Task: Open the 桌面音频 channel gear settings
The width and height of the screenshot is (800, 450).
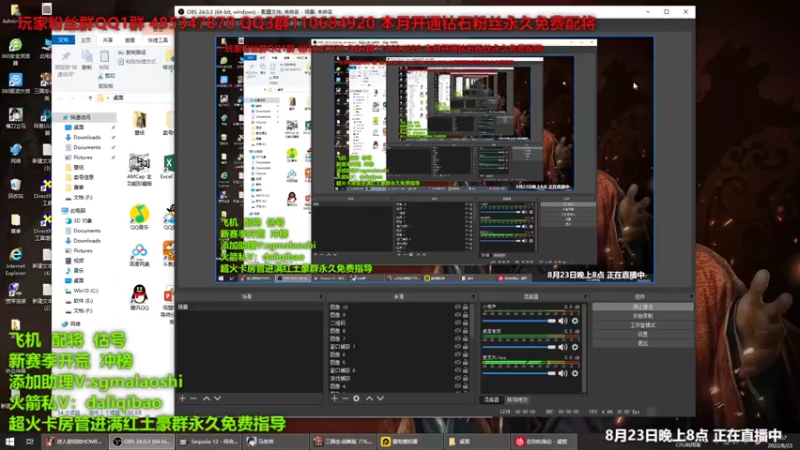Action: (x=575, y=347)
